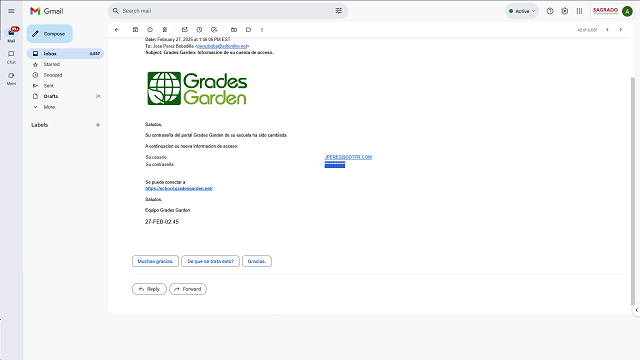Choose smart reply 'Muchas gracias.'
The height and width of the screenshot is (360, 640).
(155, 261)
